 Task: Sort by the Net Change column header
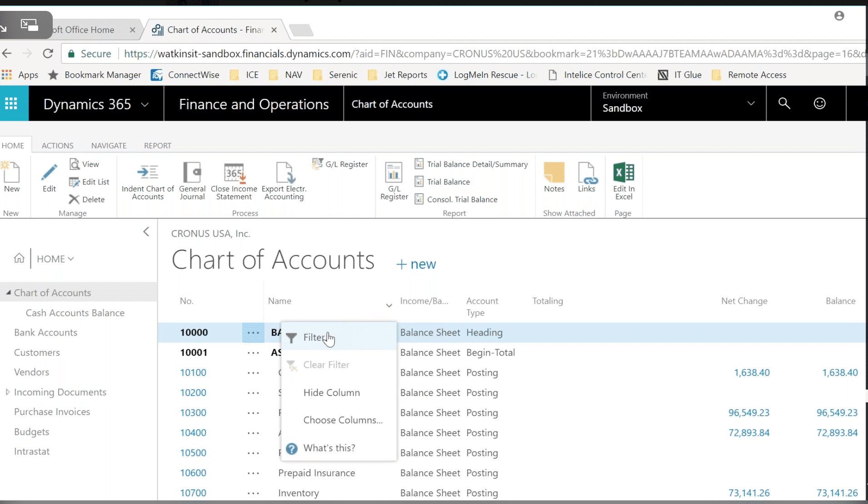click(744, 301)
